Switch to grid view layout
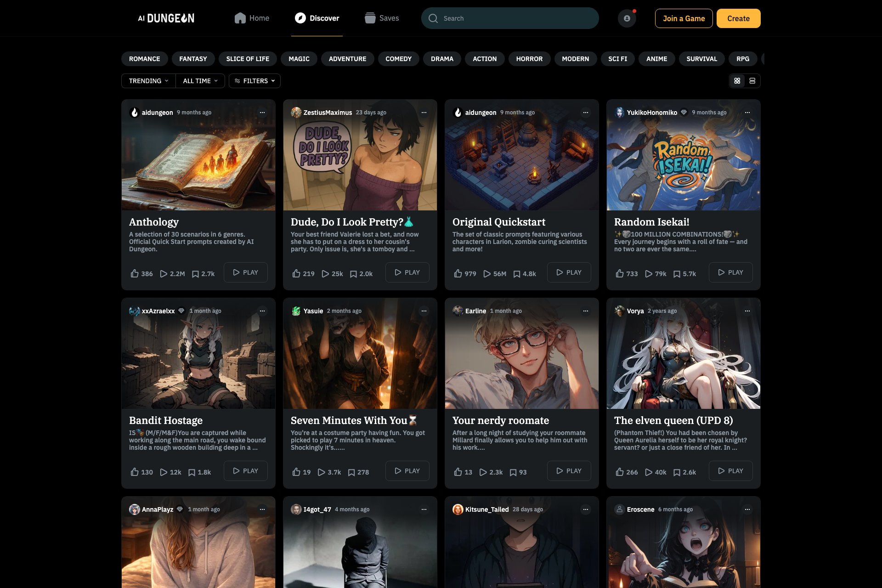 [x=737, y=81]
